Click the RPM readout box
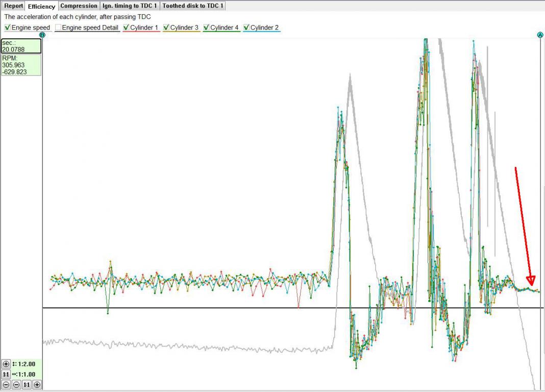 click(21, 65)
